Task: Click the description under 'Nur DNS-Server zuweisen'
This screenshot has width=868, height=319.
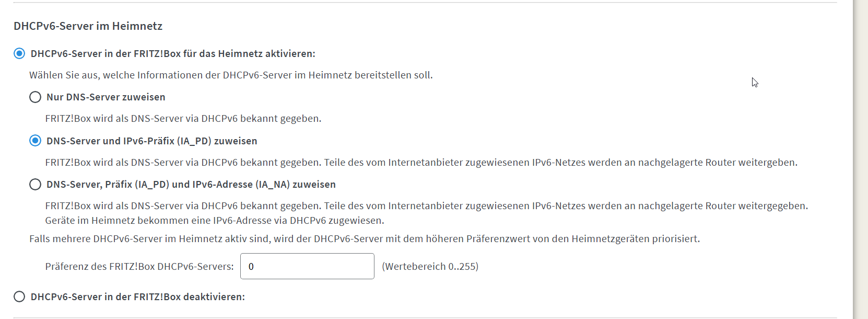Action: [183, 119]
